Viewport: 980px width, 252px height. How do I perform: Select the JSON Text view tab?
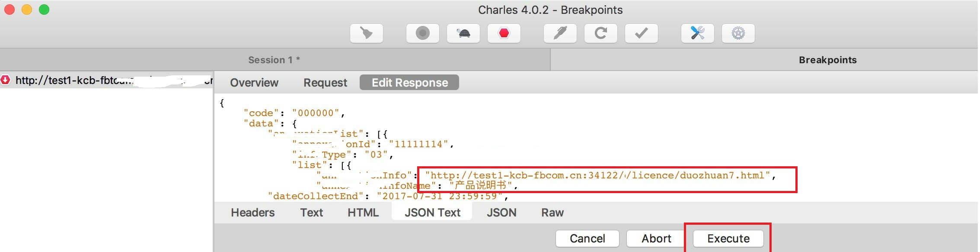click(432, 212)
